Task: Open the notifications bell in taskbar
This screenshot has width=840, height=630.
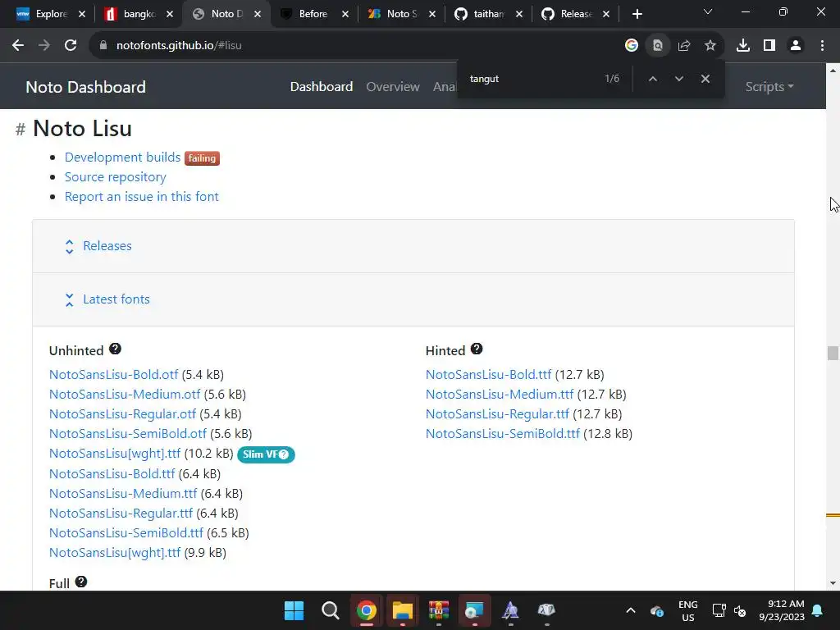Action: pos(818,610)
